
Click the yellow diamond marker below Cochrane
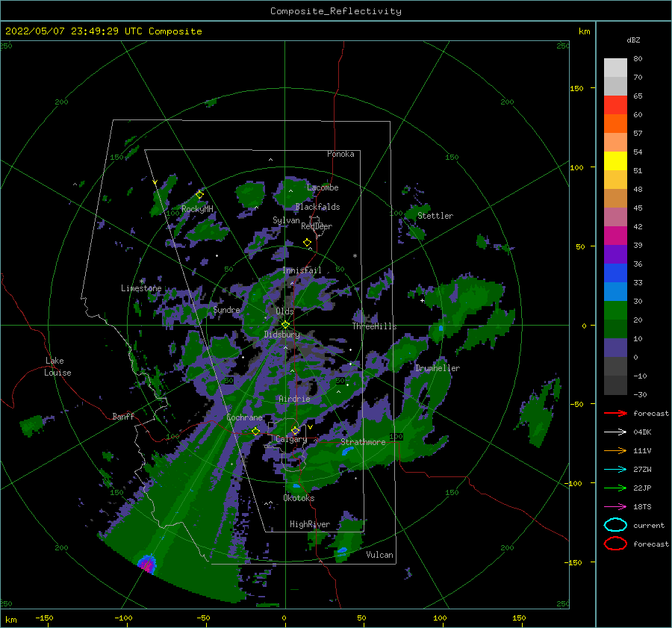tap(256, 431)
